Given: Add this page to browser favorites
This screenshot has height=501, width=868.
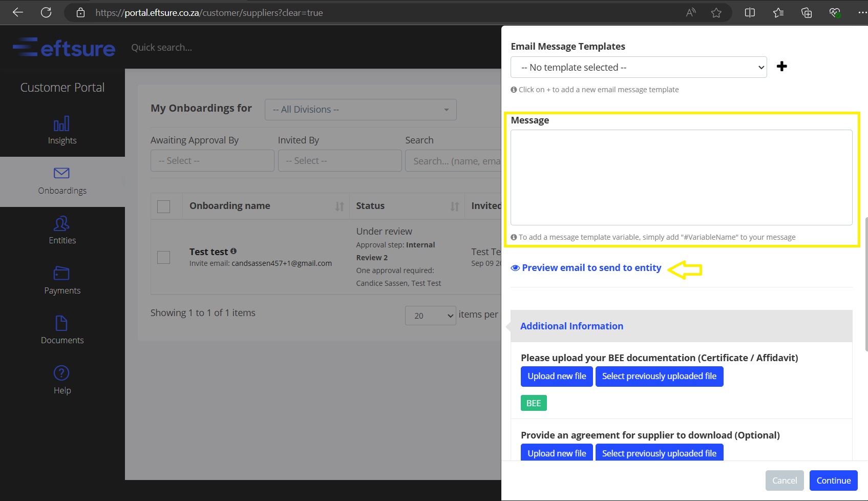Looking at the screenshot, I should point(716,13).
